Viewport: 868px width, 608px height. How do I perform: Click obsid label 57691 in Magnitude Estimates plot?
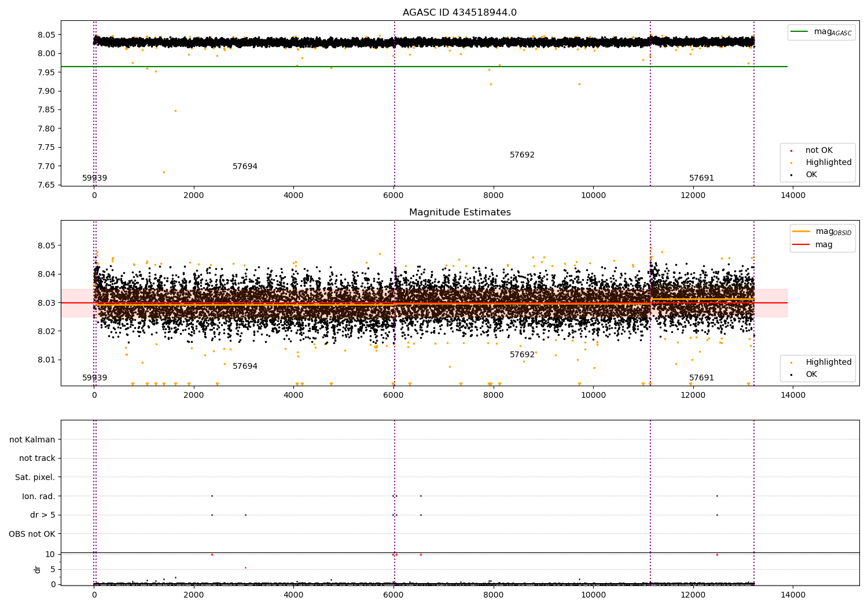(701, 378)
